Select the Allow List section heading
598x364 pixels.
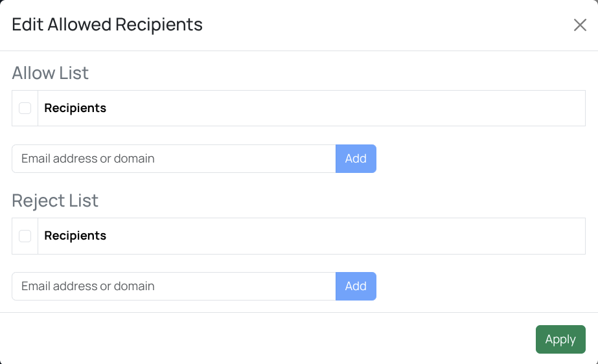(x=51, y=73)
